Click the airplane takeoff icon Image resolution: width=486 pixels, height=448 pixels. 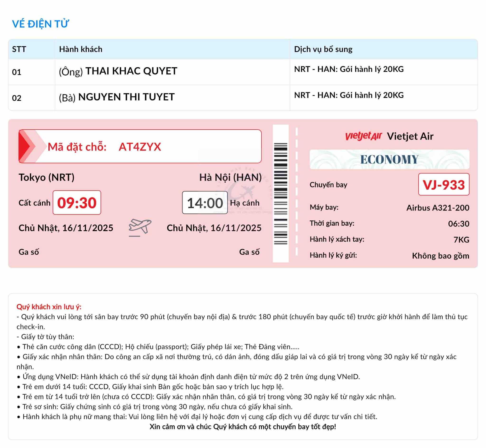pos(140,227)
